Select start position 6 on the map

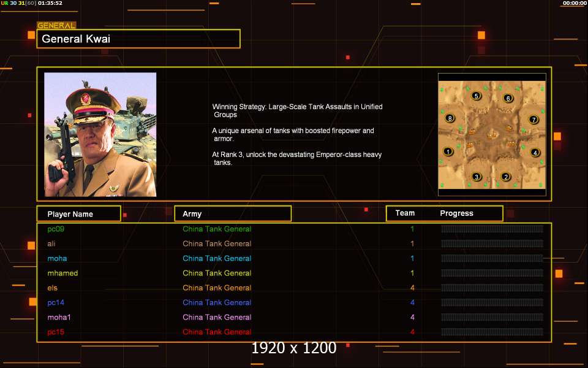(508, 98)
